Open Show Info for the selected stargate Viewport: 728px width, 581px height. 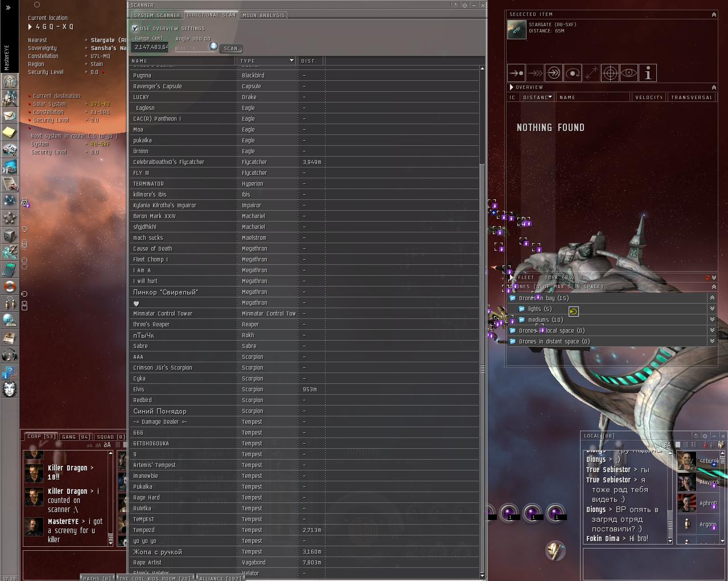pyautogui.click(x=648, y=73)
